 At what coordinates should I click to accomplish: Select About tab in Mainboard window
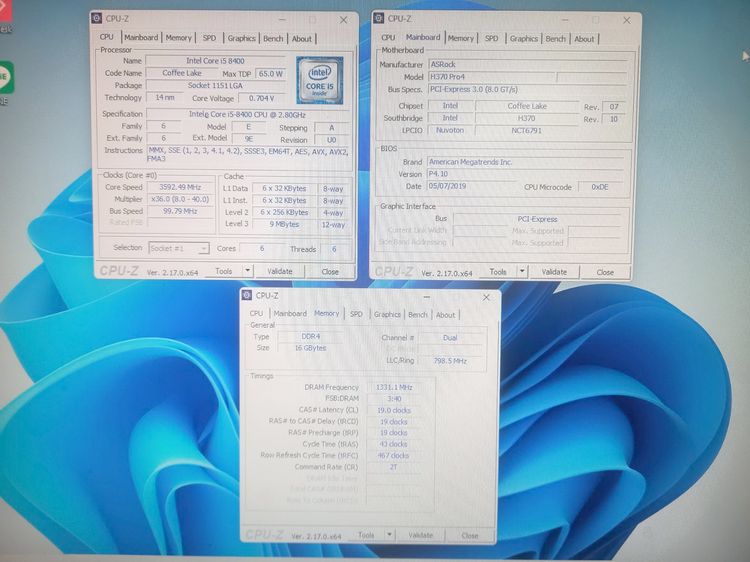pyautogui.click(x=584, y=39)
